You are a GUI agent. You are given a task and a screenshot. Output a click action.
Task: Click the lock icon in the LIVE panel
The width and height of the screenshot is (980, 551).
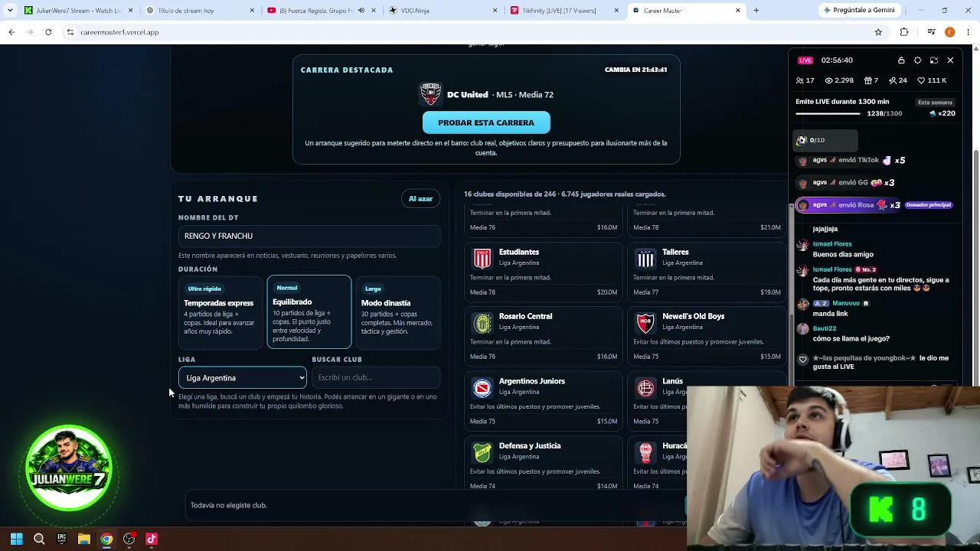click(x=901, y=60)
